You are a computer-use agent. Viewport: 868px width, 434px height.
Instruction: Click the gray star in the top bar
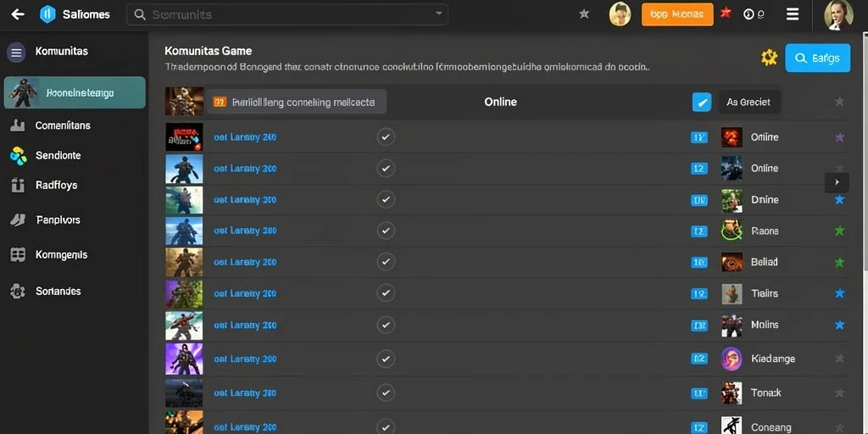pos(584,14)
